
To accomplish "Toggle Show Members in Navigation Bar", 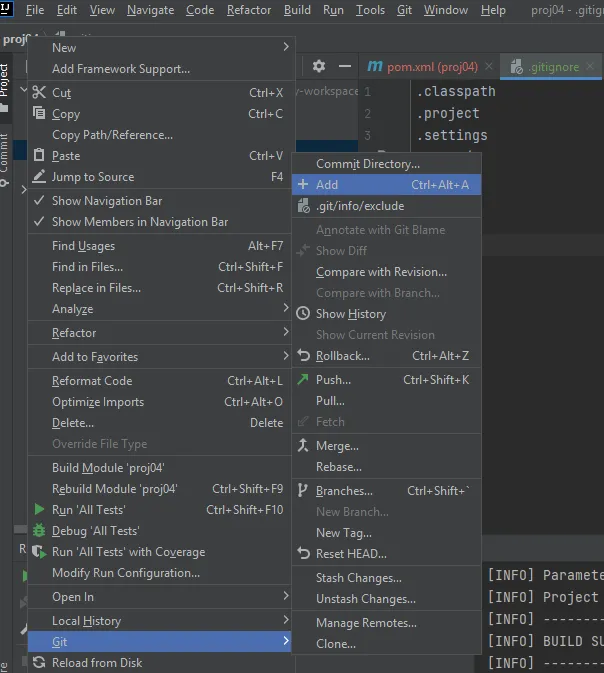I will click(x=159, y=221).
